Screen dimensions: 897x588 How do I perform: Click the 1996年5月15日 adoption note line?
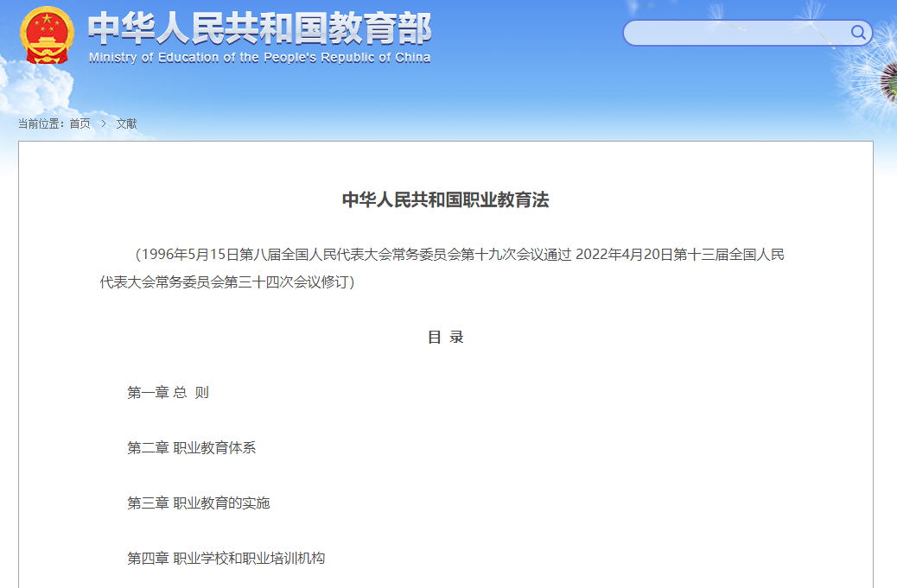point(460,255)
